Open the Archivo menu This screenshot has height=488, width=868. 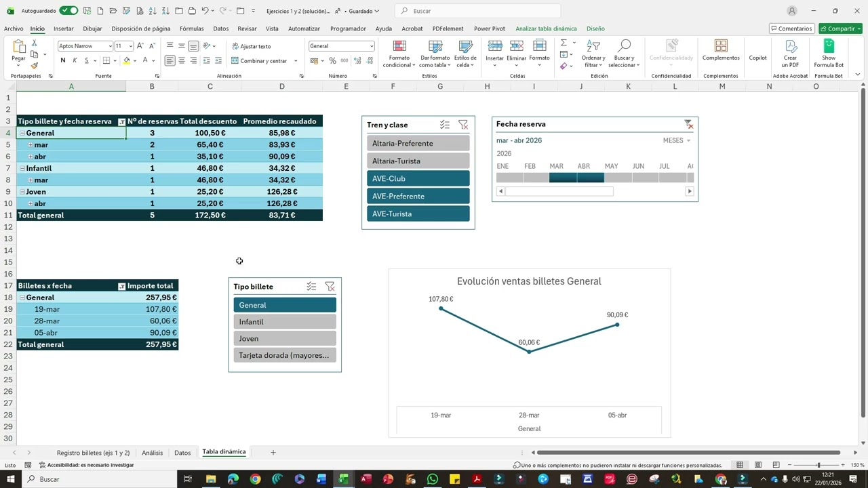point(14,28)
